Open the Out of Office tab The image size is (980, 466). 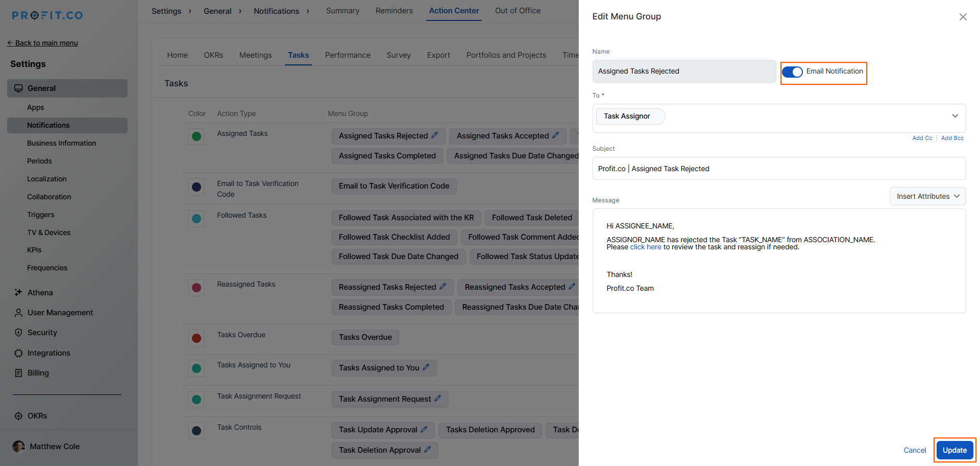pyautogui.click(x=517, y=11)
